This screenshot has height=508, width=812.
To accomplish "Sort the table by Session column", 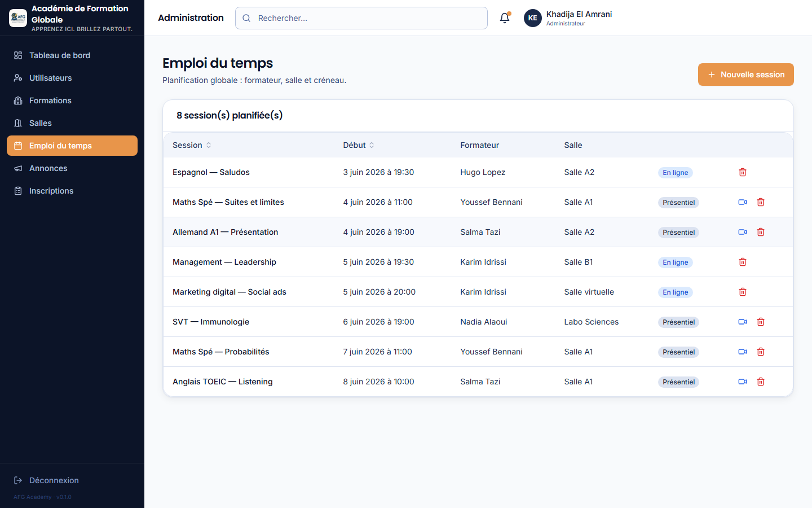I will [192, 145].
